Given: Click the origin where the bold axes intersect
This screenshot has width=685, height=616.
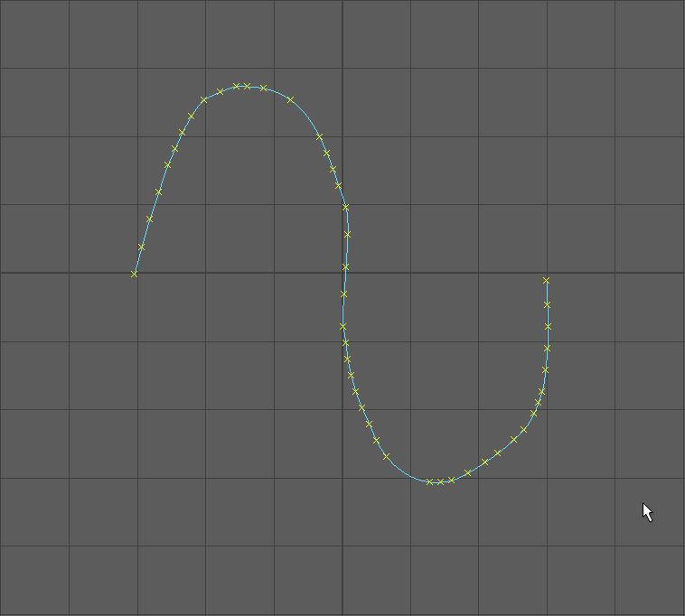Looking at the screenshot, I should coord(342,273).
